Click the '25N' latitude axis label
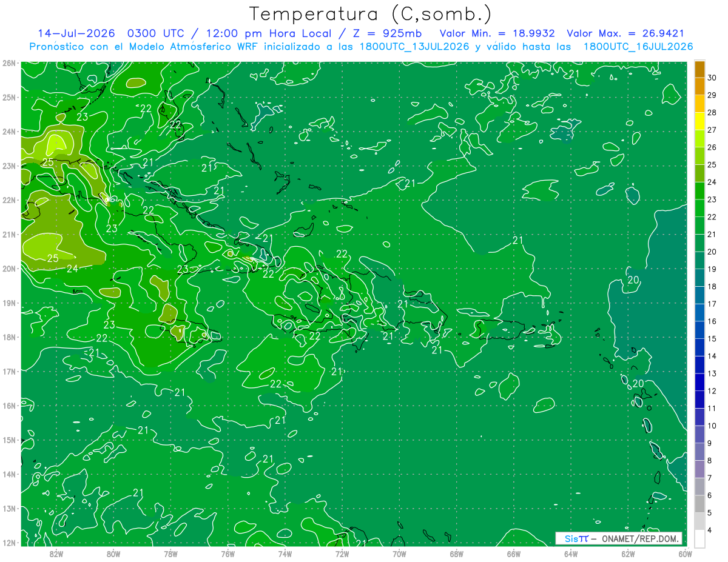 (8, 97)
